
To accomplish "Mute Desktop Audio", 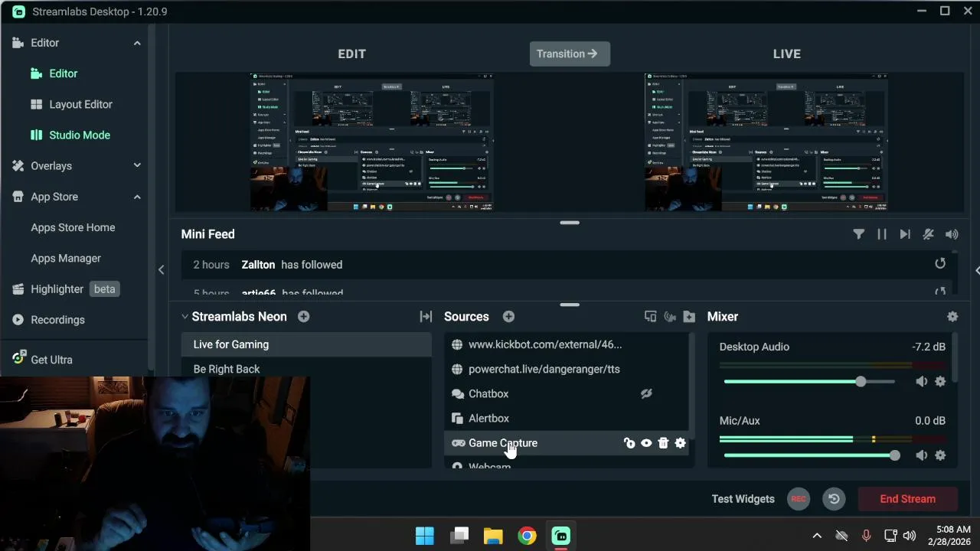I will pos(921,381).
